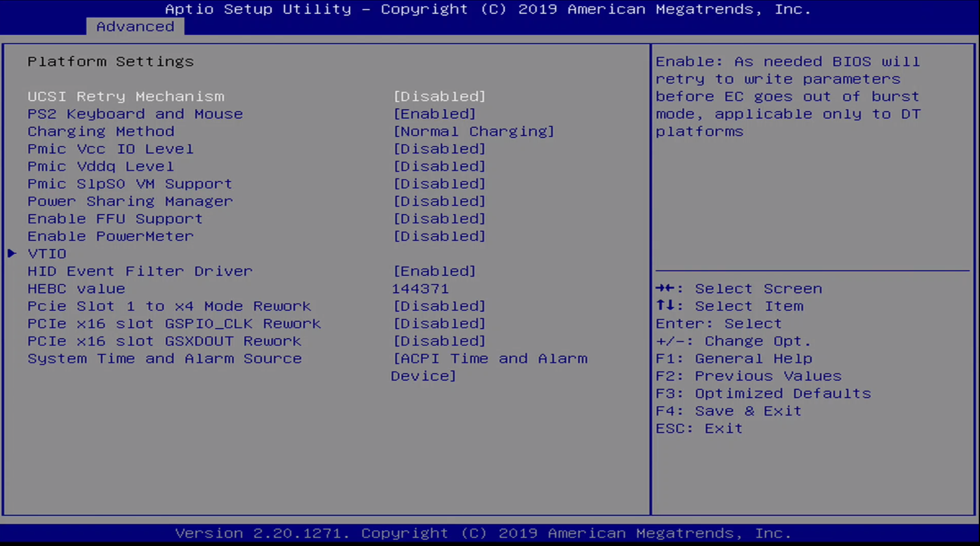Screen dimensions: 980x546
Task: Toggle PCIe x16 GSXDOUT Rework Disabled value
Action: (x=439, y=341)
